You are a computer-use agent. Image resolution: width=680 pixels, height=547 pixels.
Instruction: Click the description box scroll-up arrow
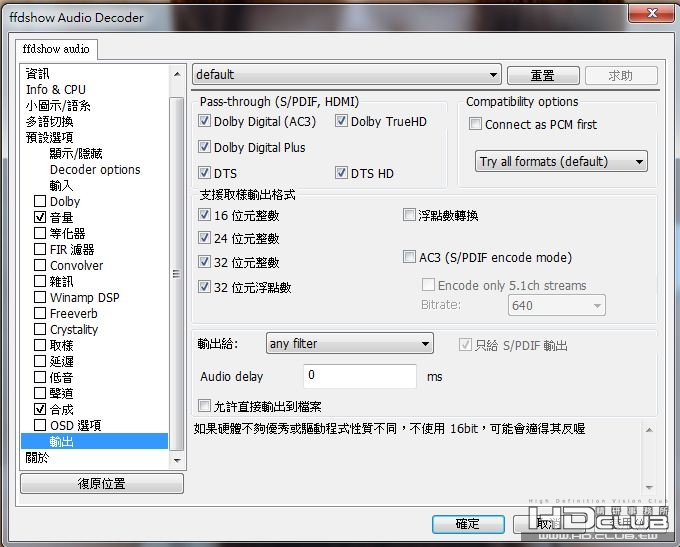click(649, 430)
